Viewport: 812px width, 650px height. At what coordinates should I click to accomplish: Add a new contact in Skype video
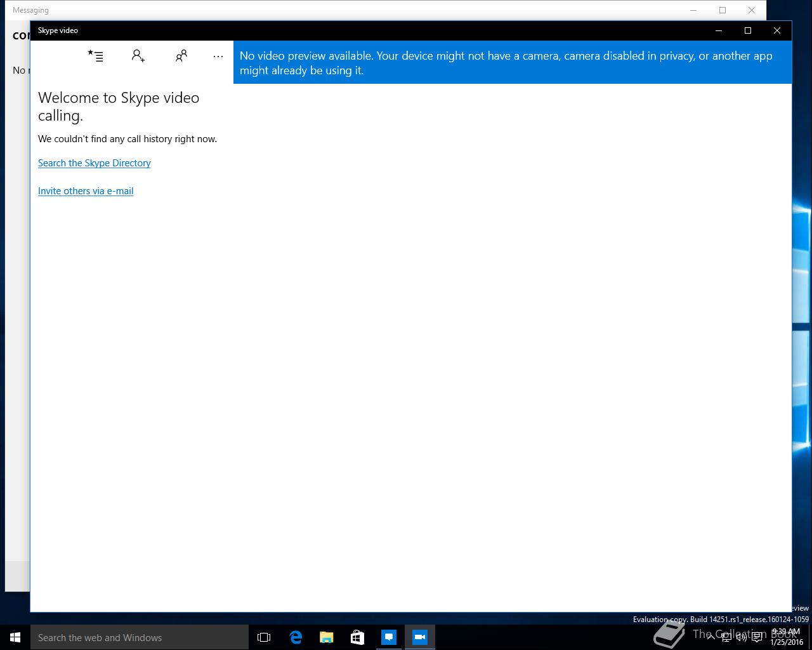(138, 56)
